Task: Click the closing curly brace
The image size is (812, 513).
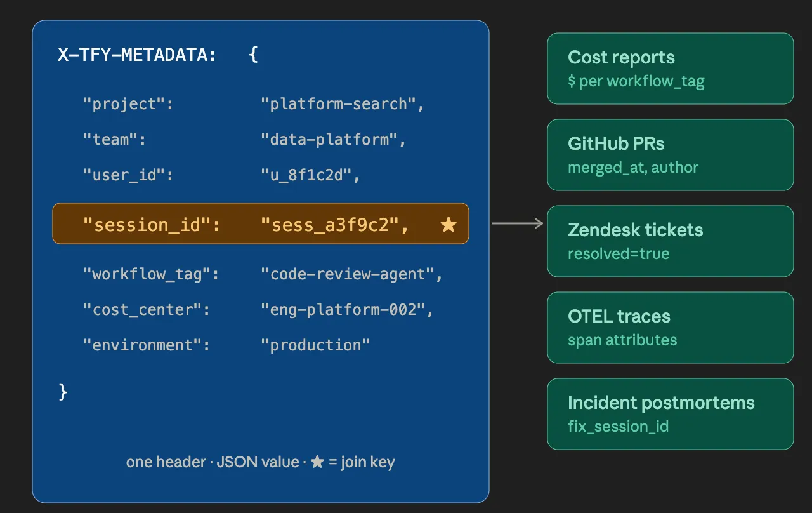Action: point(63,392)
